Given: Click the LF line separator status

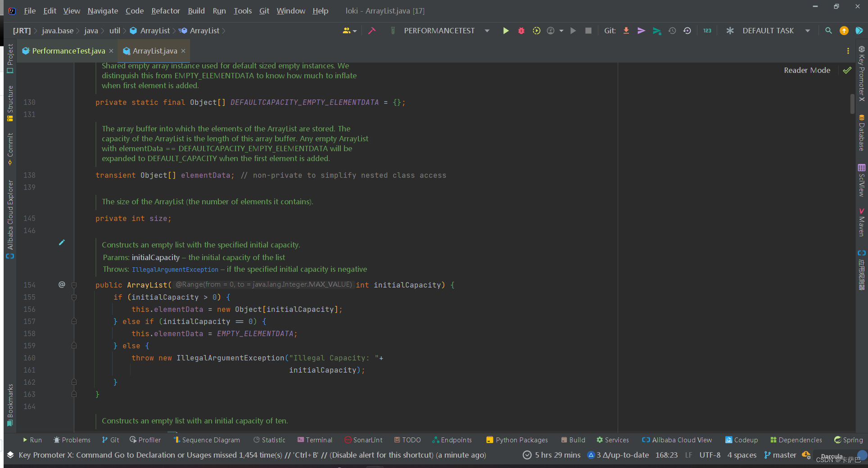Looking at the screenshot, I should pyautogui.click(x=688, y=455).
